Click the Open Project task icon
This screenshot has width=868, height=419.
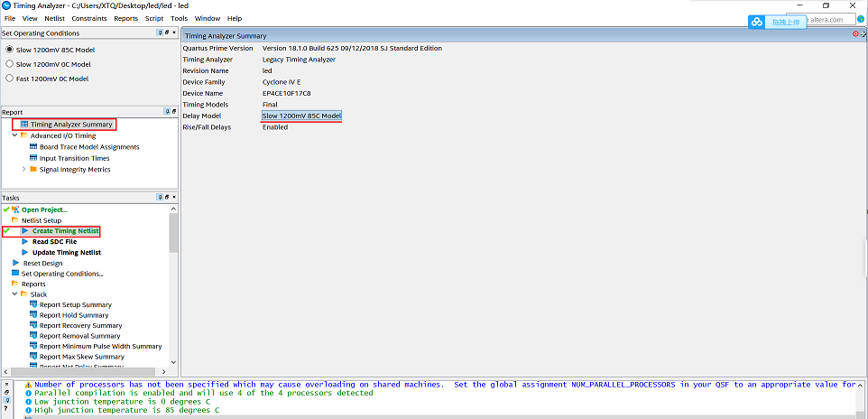pyautogui.click(x=15, y=209)
